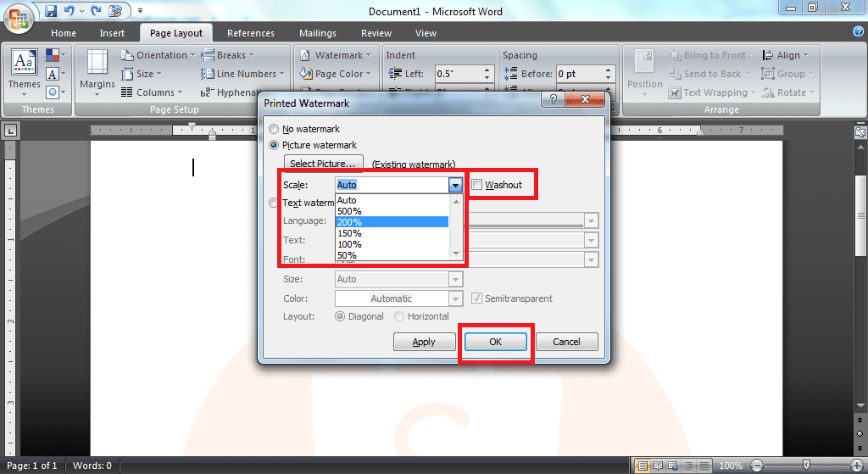
Task: Click zoom in plus button
Action: tap(858, 466)
